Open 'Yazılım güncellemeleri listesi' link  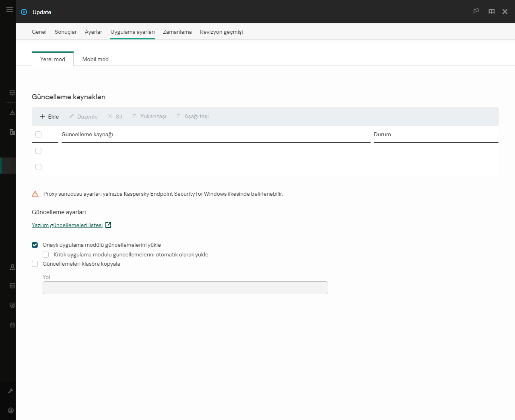pos(67,225)
